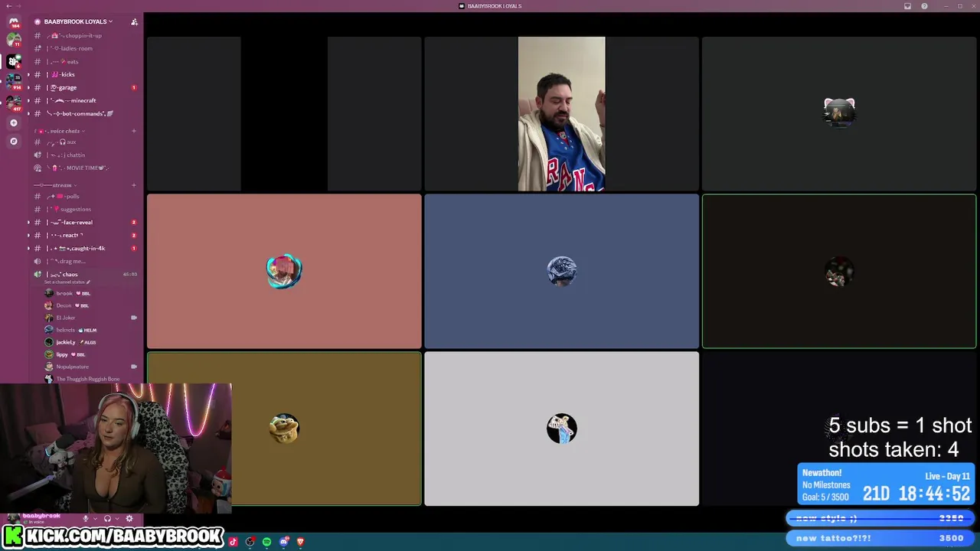
Task: Open the inbox icon in Discord title bar
Action: pos(907,6)
